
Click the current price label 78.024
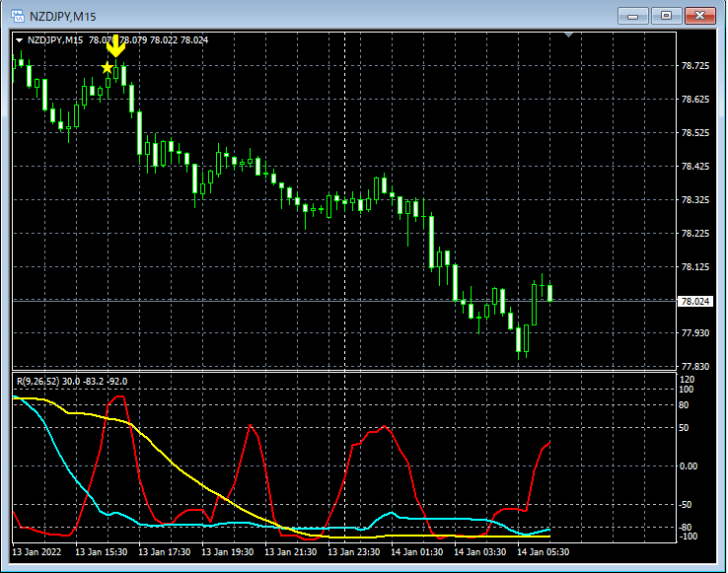(694, 302)
